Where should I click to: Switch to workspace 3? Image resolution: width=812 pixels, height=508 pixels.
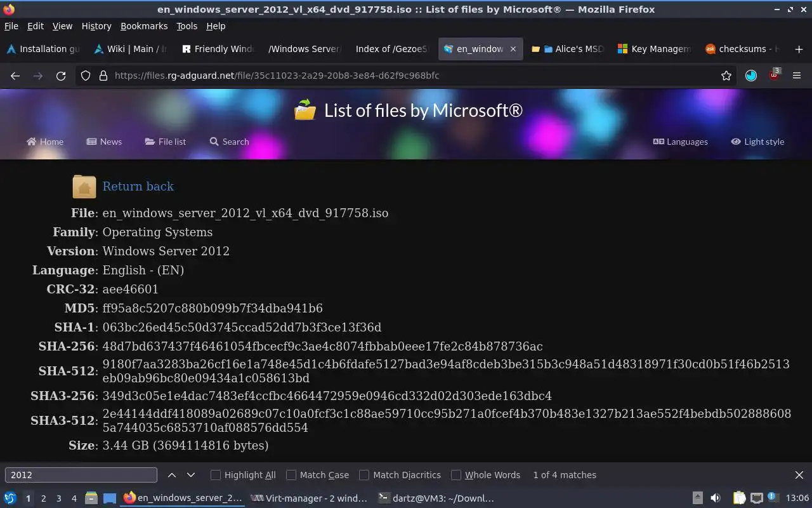[58, 498]
